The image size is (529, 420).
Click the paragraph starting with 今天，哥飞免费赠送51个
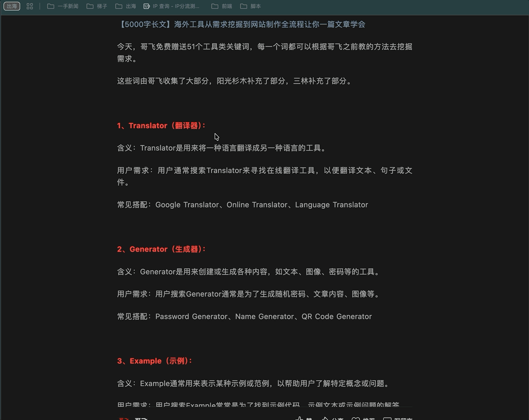click(264, 52)
